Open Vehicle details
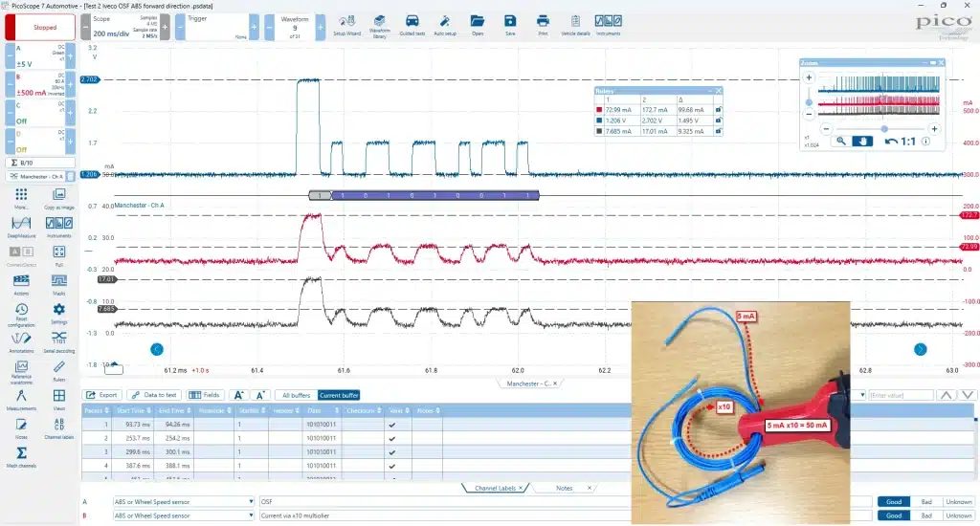This screenshot has width=980, height=526. coord(575,25)
